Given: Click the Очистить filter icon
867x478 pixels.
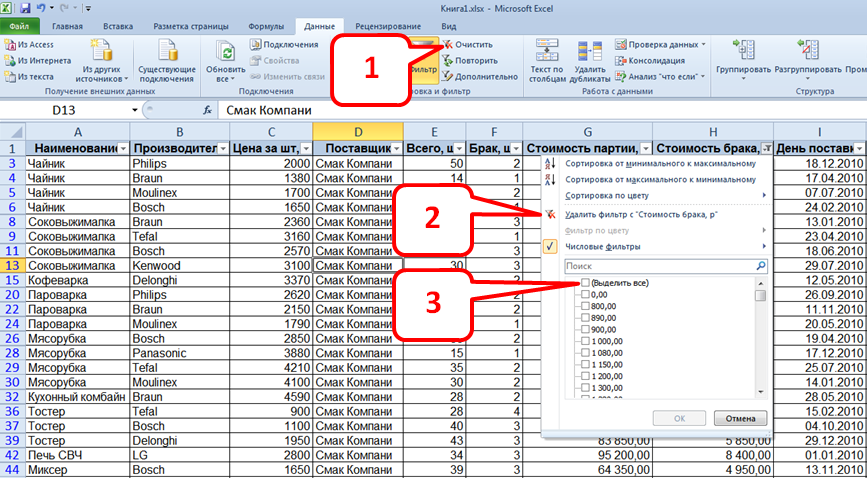Looking at the screenshot, I should click(447, 45).
